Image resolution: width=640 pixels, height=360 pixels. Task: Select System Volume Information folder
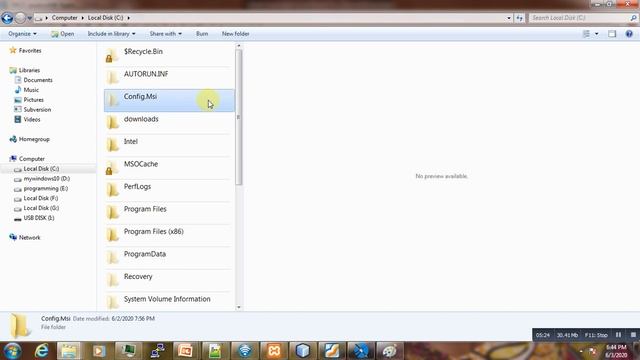[169, 302]
